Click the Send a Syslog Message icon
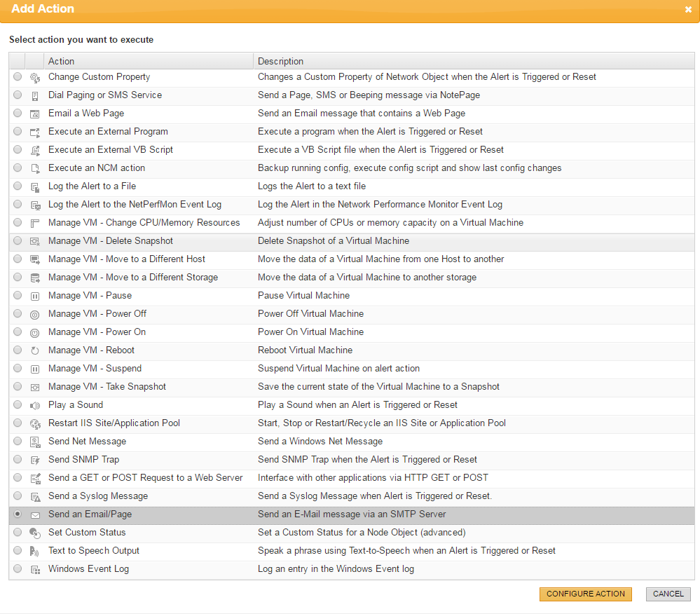The image size is (700, 614). pyautogui.click(x=35, y=497)
